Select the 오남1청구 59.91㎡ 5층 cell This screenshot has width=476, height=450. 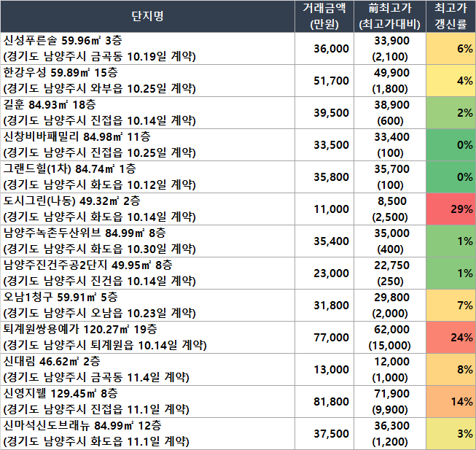click(147, 306)
